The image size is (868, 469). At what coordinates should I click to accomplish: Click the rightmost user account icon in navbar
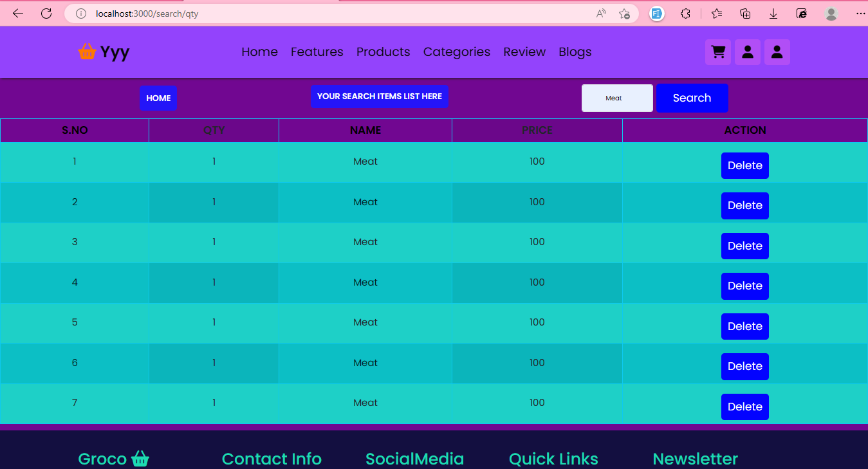coord(777,52)
